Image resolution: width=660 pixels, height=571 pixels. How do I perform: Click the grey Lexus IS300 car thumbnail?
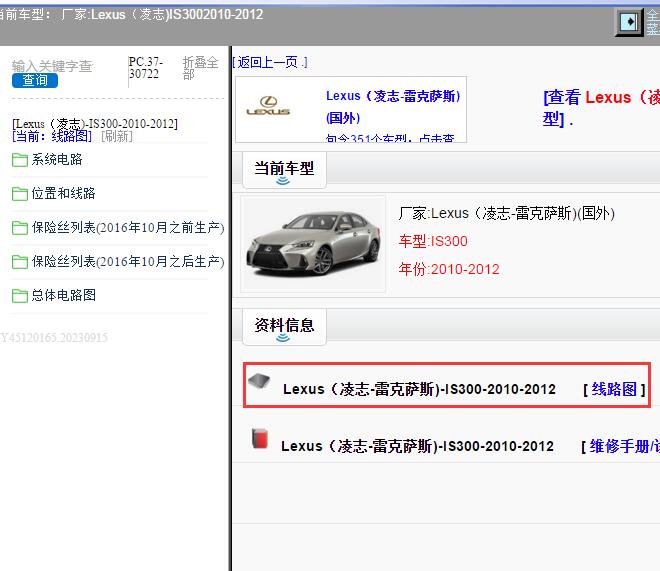[313, 244]
